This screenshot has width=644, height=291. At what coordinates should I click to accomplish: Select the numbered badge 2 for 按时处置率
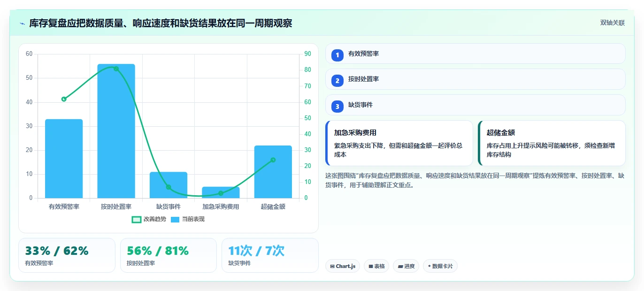[337, 81]
